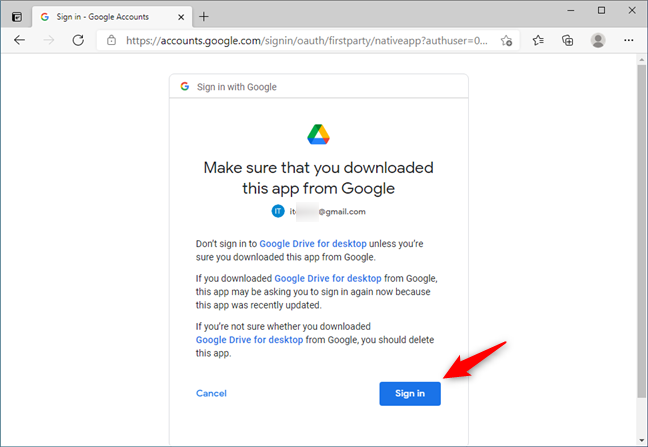Click the browser forward arrow
Image resolution: width=648 pixels, height=447 pixels.
tap(49, 40)
